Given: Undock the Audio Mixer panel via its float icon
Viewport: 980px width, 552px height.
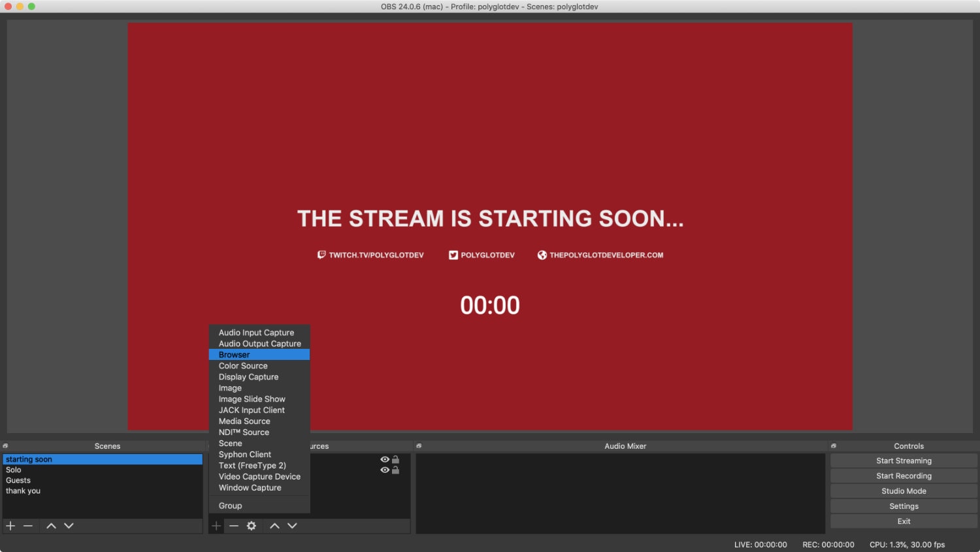Looking at the screenshot, I should (x=419, y=446).
